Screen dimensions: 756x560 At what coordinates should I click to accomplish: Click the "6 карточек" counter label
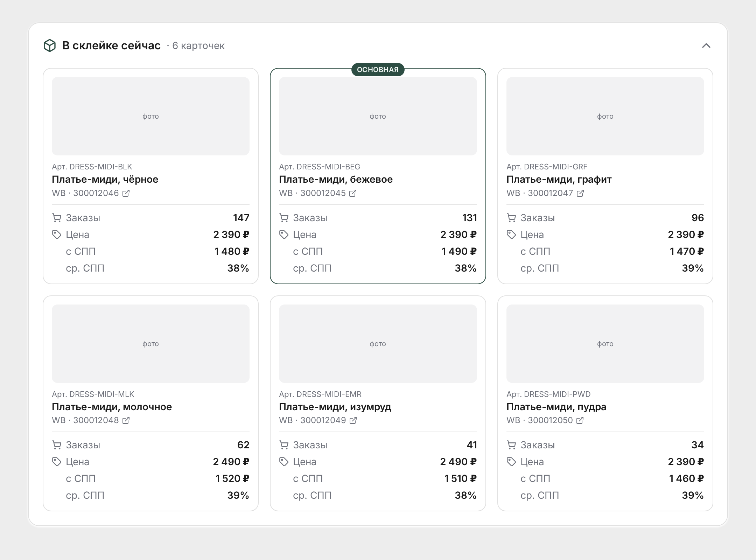click(198, 46)
